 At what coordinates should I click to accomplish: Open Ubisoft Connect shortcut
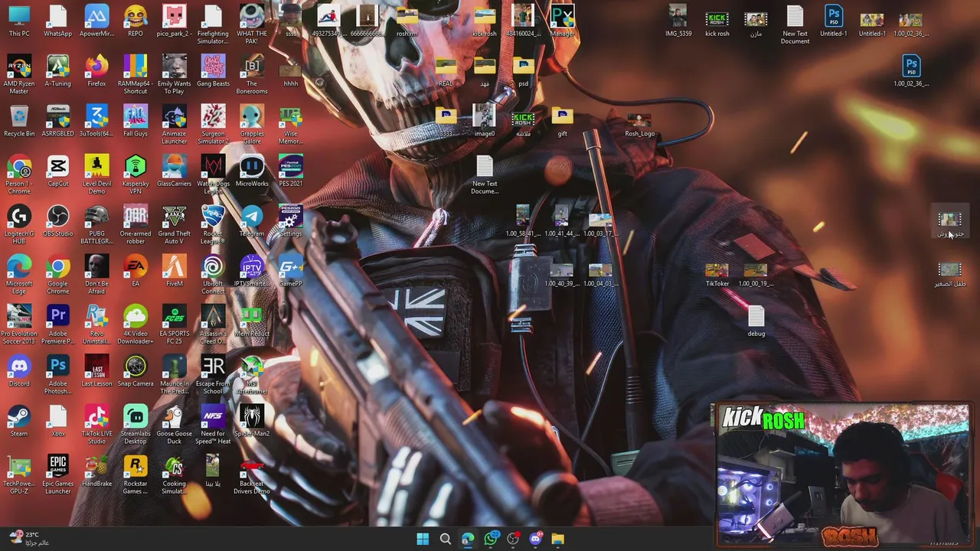point(213,274)
